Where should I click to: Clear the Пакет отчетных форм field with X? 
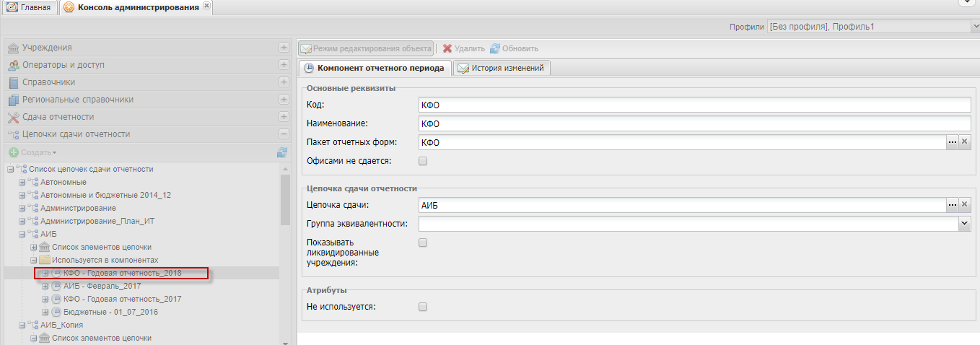965,142
